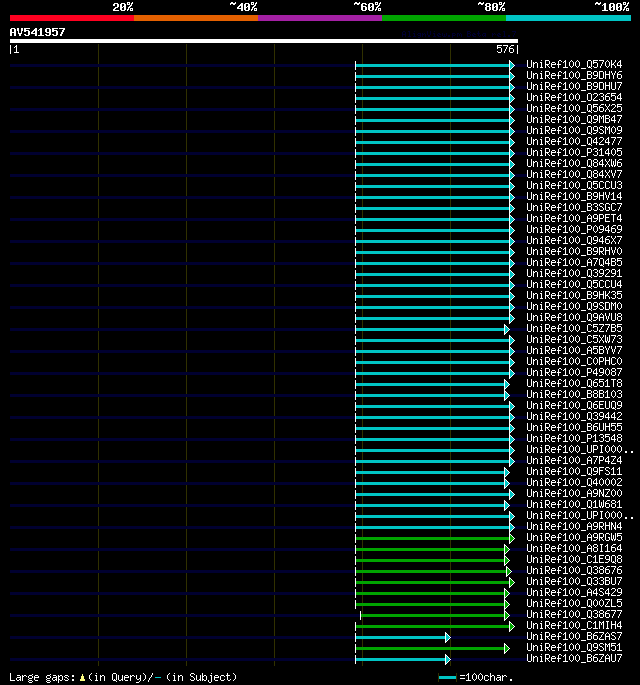The image size is (640, 685).
Task: Select the UniRef100_C5Z7B5 label
Action: tap(574, 328)
